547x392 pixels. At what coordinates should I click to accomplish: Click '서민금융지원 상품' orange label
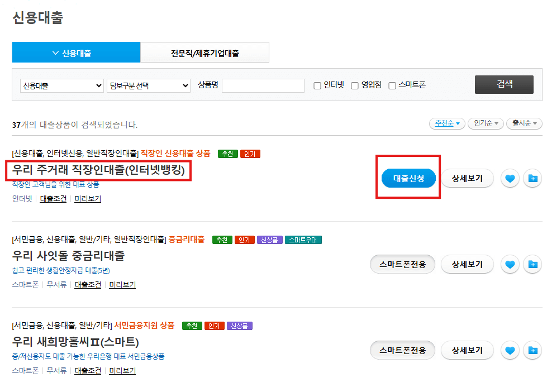pos(144,326)
